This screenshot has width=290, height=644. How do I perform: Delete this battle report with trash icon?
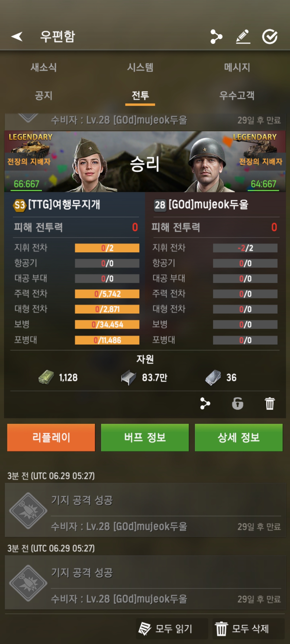tap(270, 404)
